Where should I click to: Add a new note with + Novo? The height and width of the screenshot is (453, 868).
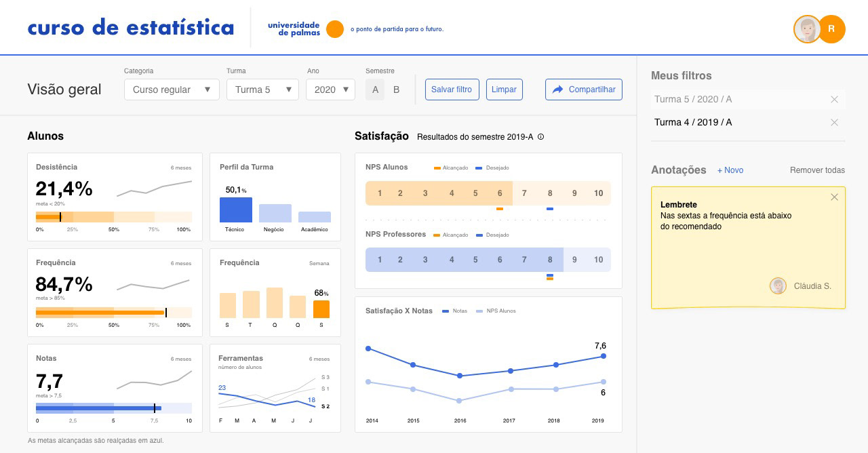point(730,170)
